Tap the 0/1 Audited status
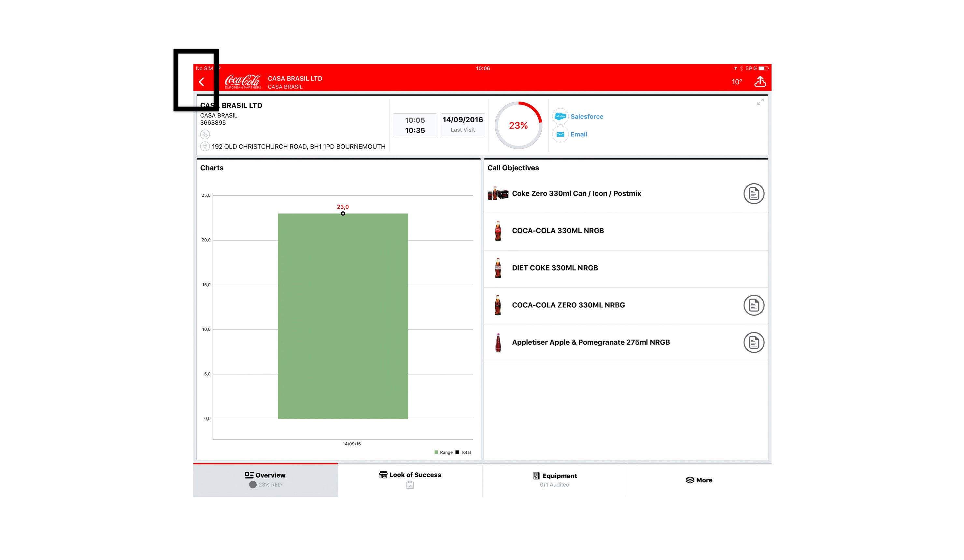This screenshot has width=964, height=560. [x=554, y=485]
